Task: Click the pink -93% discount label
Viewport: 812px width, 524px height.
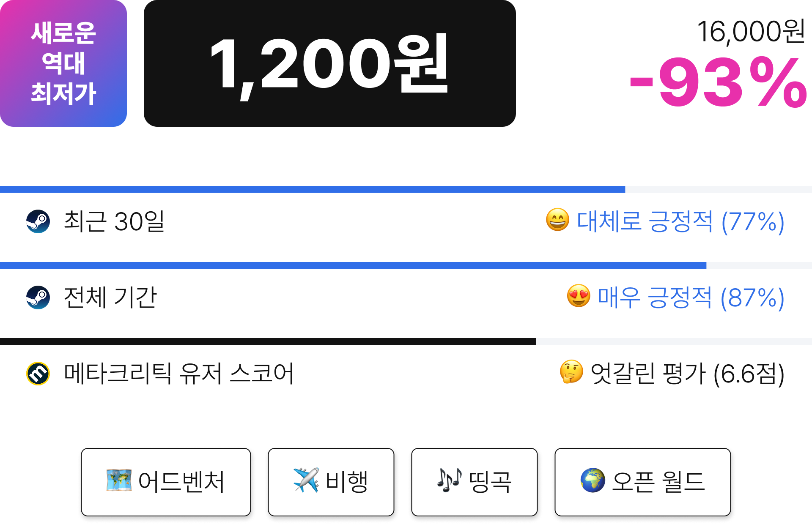Action: click(x=719, y=83)
